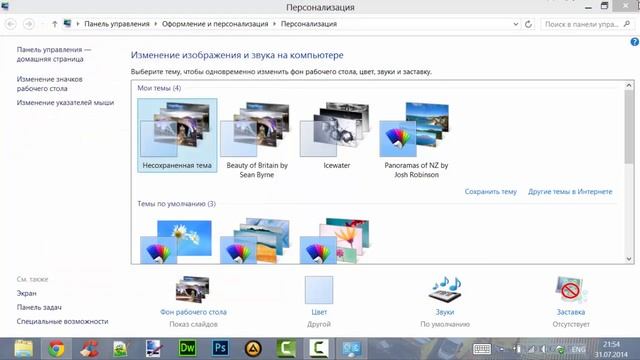The height and width of the screenshot is (360, 640).
Task: Click the Оформление и персонализация breadcrumb
Action: coord(215,24)
